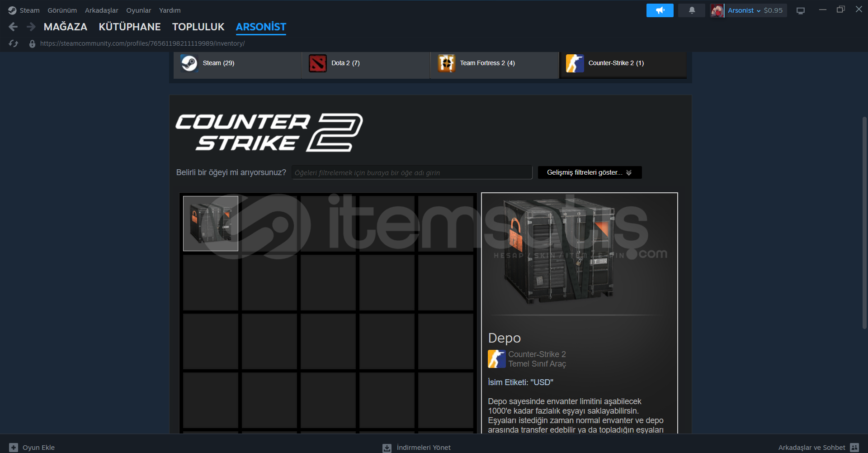This screenshot has height=453, width=868.
Task: Click the Temel Sınıf Araç label
Action: (x=537, y=364)
